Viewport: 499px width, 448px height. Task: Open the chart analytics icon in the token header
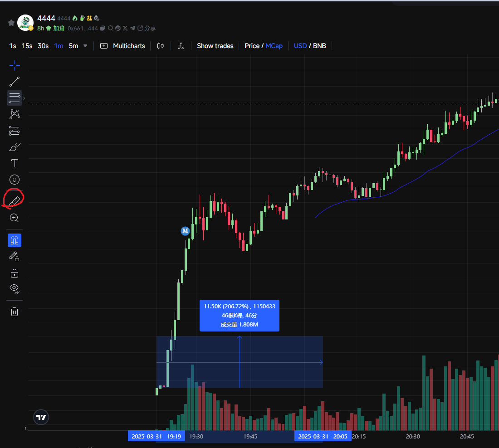[x=118, y=28]
